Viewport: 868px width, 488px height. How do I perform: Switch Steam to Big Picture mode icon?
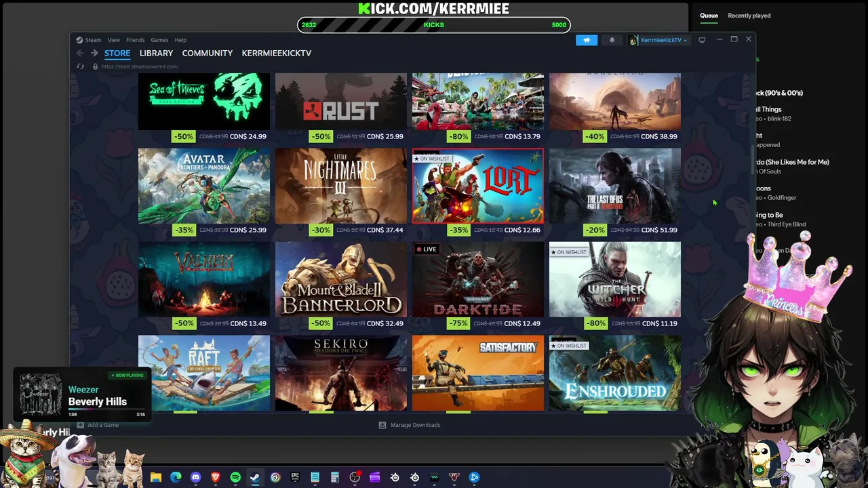702,40
